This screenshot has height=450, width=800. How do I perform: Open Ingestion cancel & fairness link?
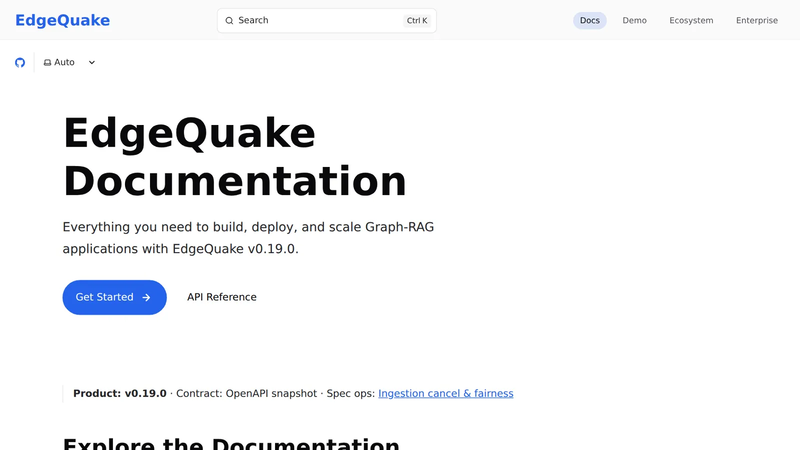(445, 393)
